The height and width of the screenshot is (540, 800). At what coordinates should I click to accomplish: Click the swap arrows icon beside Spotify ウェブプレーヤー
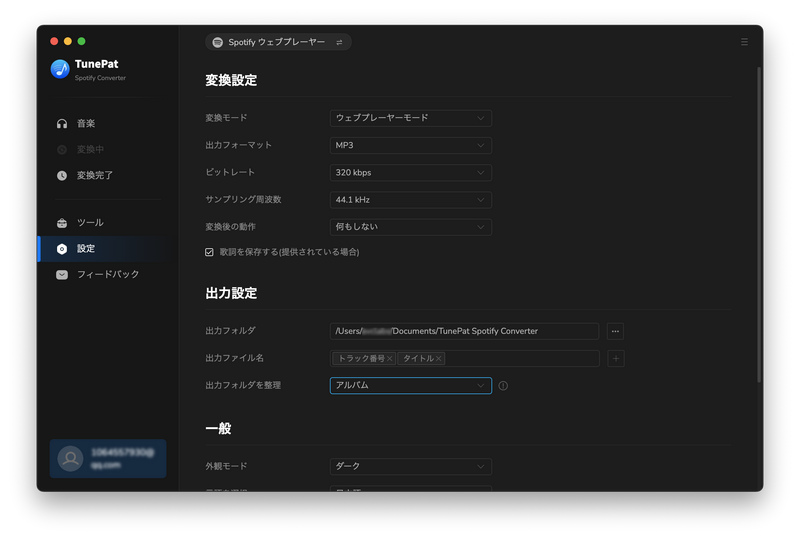(339, 42)
